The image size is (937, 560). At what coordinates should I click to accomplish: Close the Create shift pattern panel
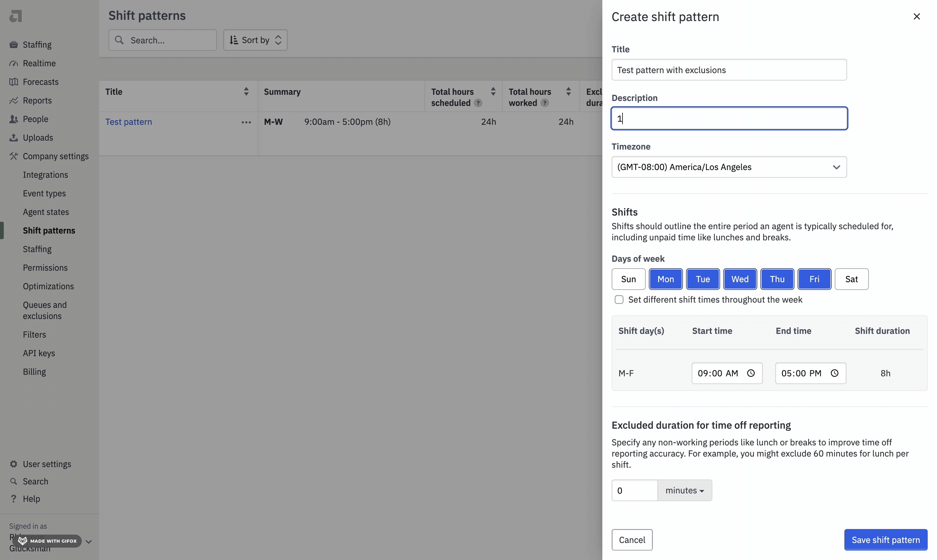tap(917, 16)
